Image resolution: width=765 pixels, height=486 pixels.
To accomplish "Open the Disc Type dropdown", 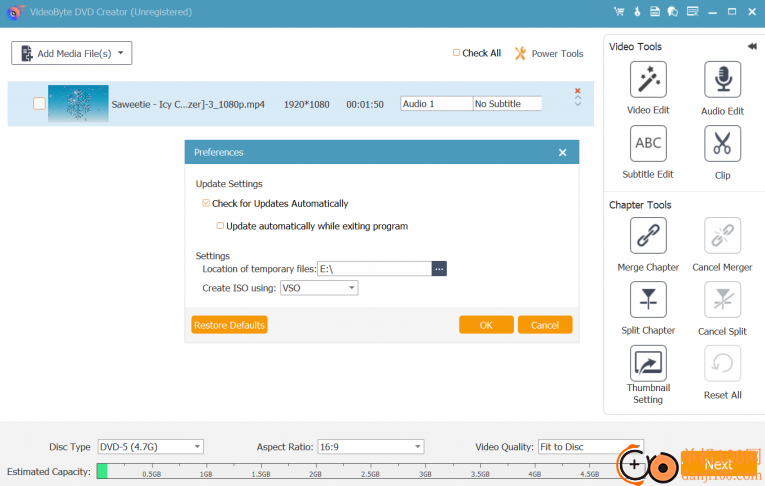I will pyautogui.click(x=151, y=446).
